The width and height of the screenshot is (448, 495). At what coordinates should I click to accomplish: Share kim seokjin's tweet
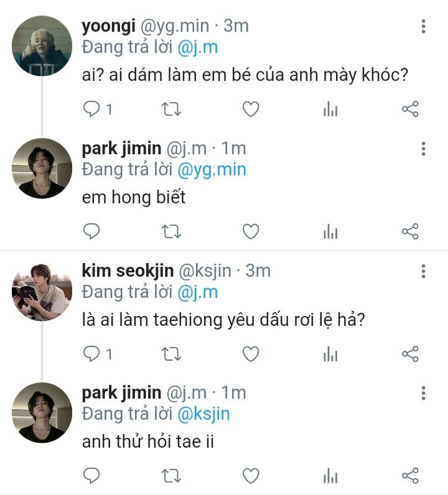point(410,354)
